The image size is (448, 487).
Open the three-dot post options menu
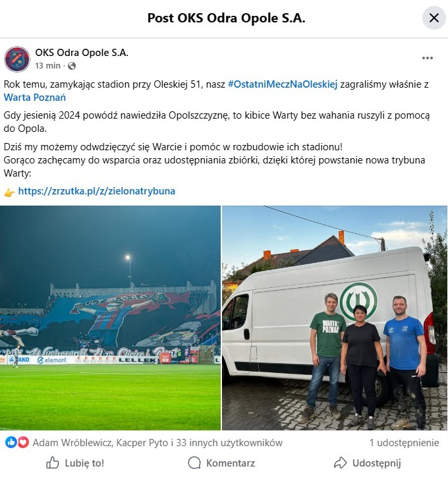(427, 58)
